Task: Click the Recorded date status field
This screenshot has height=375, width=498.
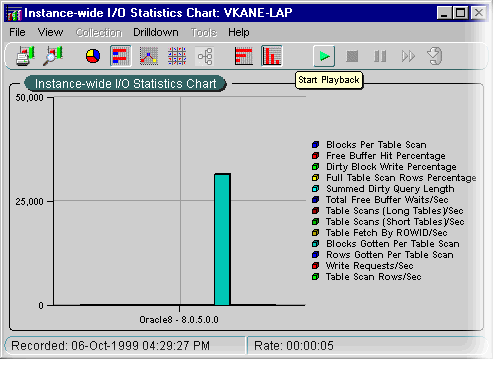Action: click(x=125, y=346)
